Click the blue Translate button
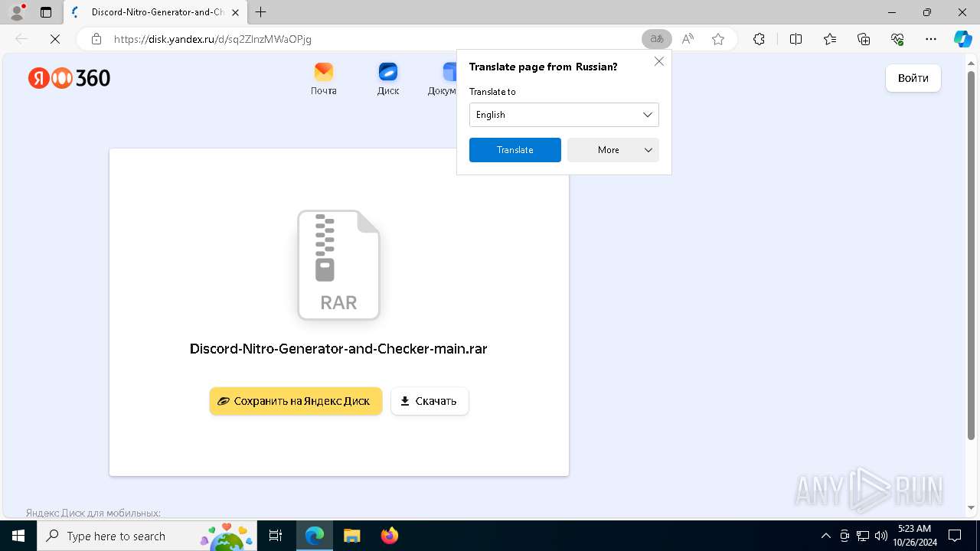Image resolution: width=980 pixels, height=551 pixels. point(514,150)
